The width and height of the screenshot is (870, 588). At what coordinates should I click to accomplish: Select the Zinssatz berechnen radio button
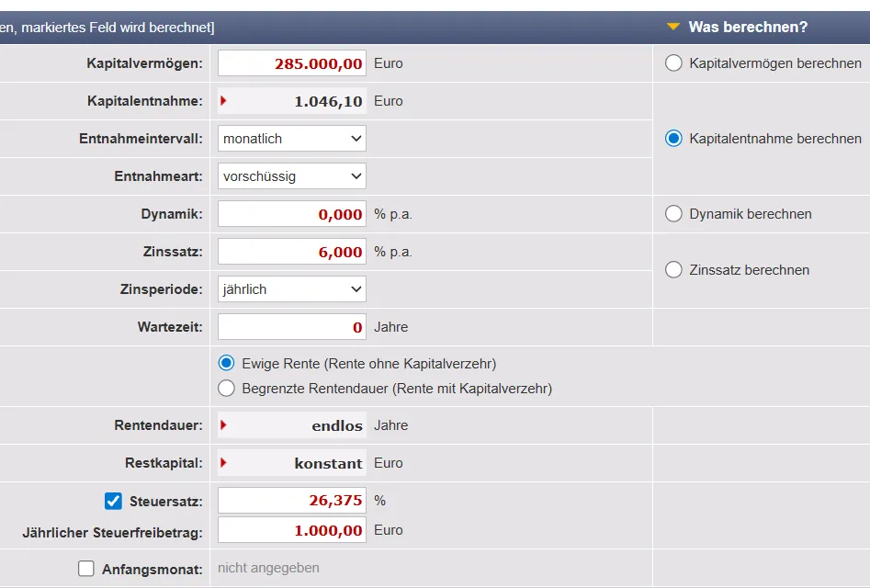pyautogui.click(x=673, y=270)
